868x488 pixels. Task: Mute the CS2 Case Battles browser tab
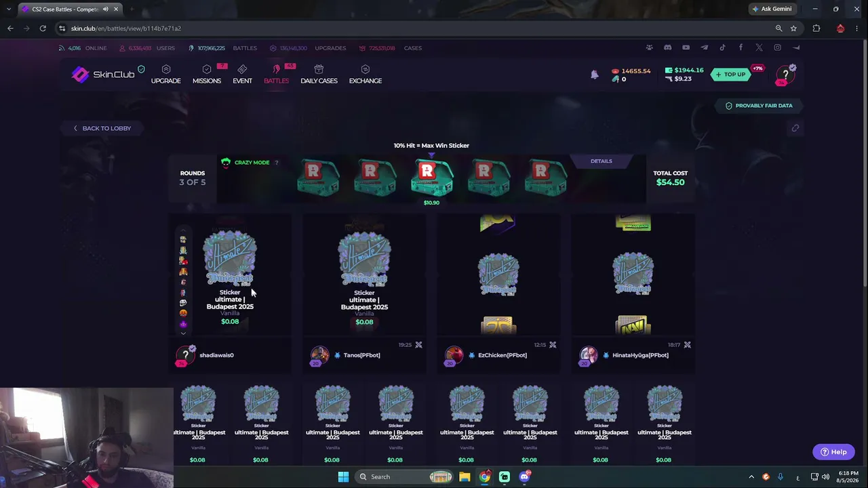[105, 9]
